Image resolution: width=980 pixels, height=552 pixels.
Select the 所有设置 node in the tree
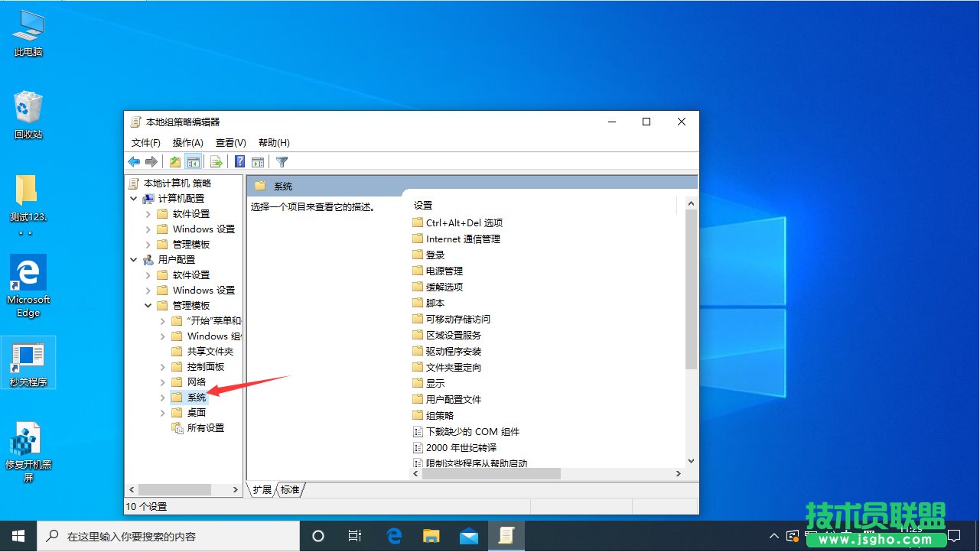[207, 427]
